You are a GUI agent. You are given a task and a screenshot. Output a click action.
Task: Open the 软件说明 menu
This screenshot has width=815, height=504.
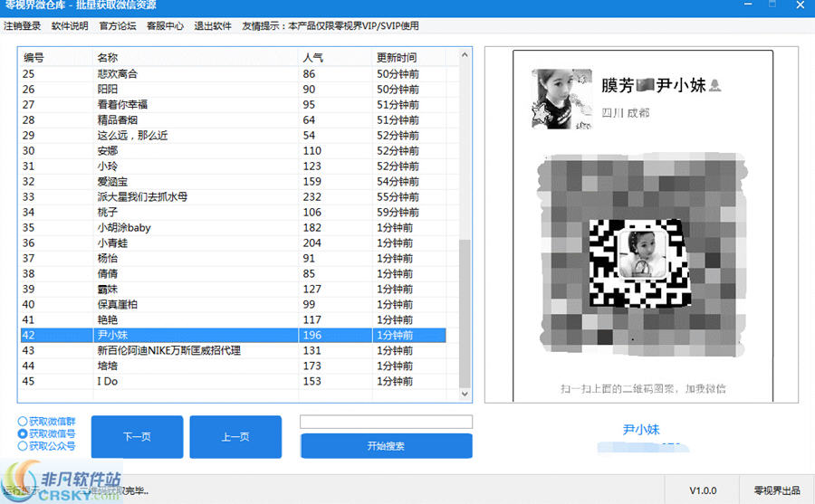(70, 26)
